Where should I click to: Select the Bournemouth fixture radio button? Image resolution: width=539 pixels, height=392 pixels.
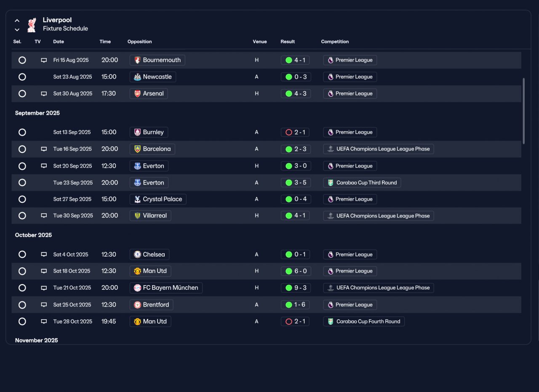coord(22,60)
